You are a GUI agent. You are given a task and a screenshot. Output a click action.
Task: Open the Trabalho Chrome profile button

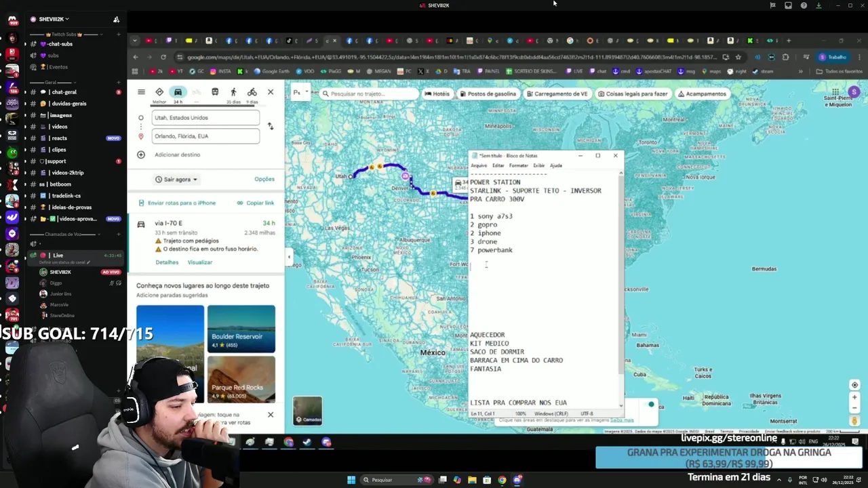(x=833, y=57)
